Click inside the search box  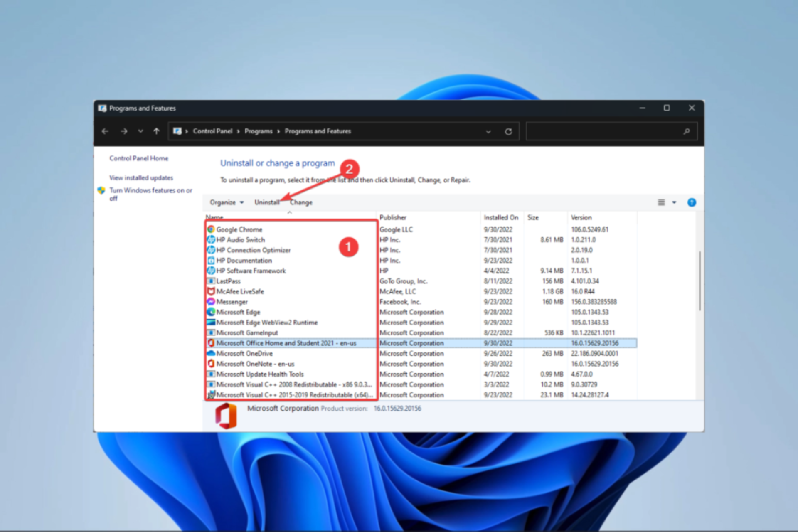coord(611,131)
